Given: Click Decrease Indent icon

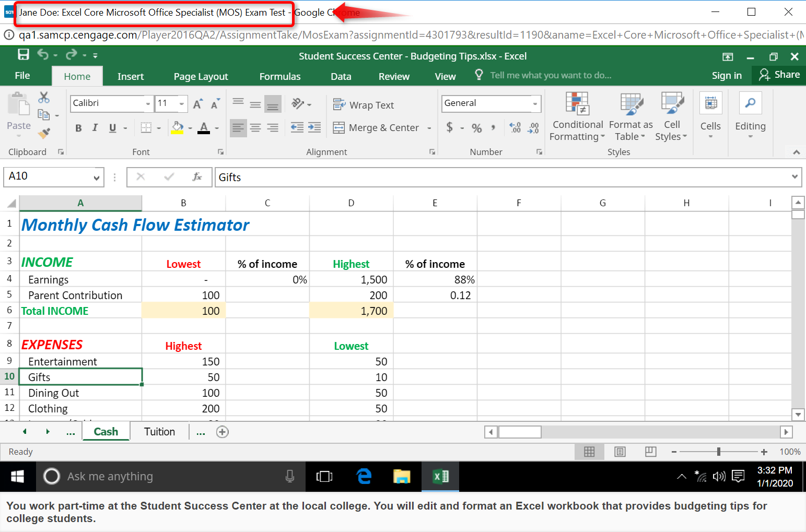Looking at the screenshot, I should [x=297, y=127].
